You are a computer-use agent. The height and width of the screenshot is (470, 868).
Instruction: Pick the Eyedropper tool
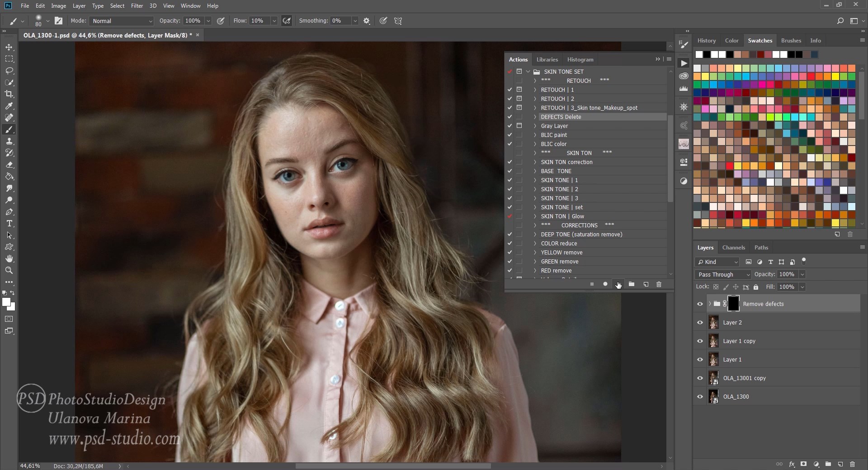[9, 106]
